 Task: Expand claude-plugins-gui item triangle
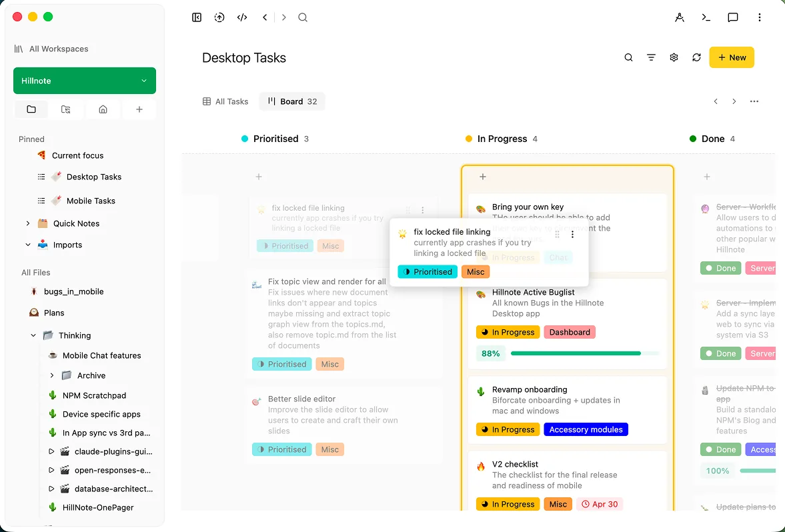click(51, 451)
